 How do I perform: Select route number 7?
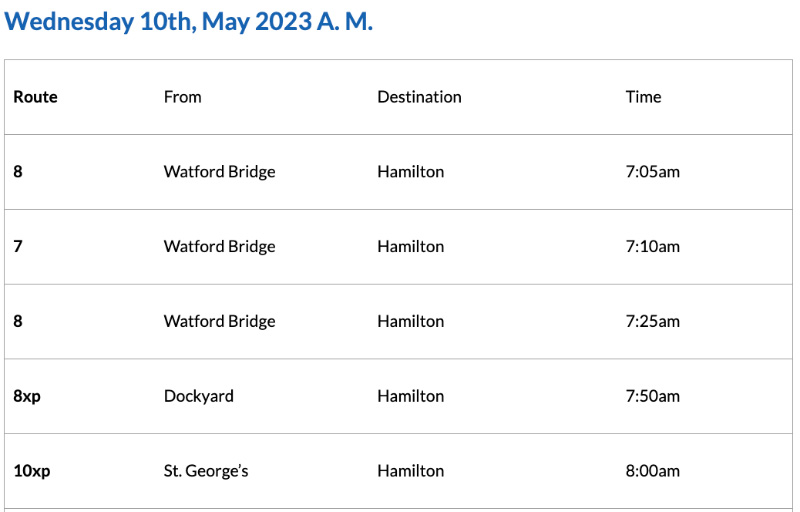pyautogui.click(x=18, y=247)
